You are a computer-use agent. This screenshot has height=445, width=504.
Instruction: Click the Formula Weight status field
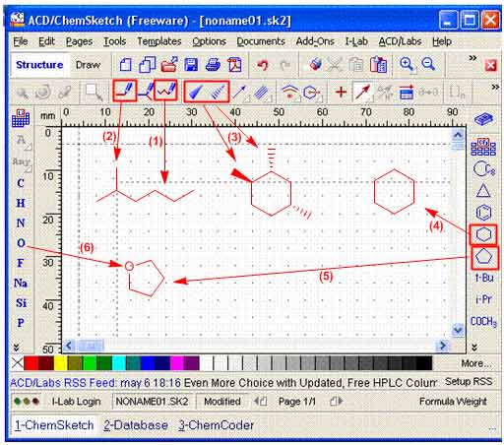[x=453, y=402]
